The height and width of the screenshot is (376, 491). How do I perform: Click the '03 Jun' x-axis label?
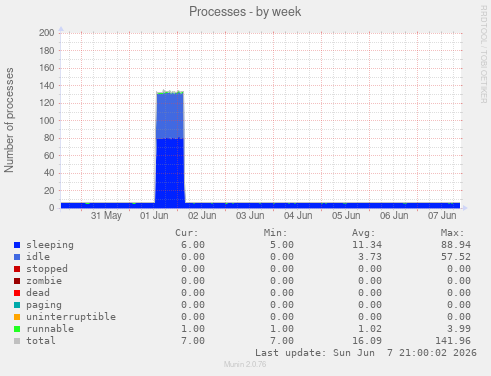(250, 216)
